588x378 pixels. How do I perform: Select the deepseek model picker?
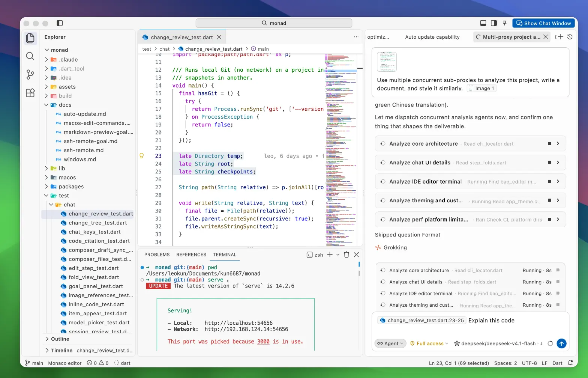pos(498,343)
